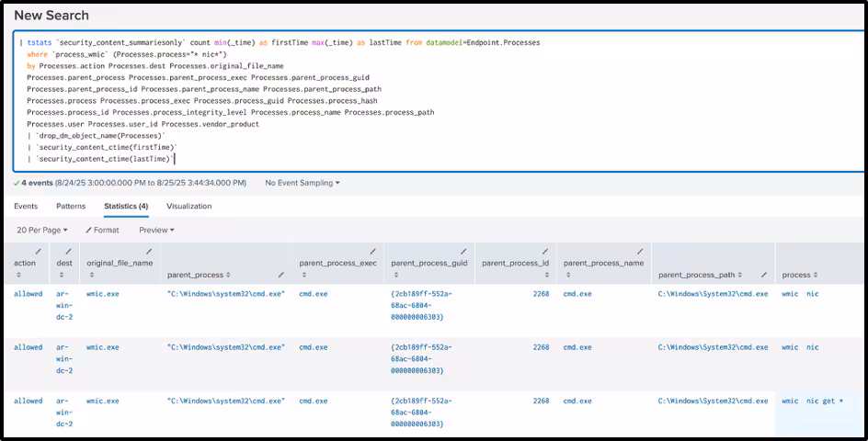Switch to the Events tab
The height and width of the screenshot is (441, 868).
point(26,207)
